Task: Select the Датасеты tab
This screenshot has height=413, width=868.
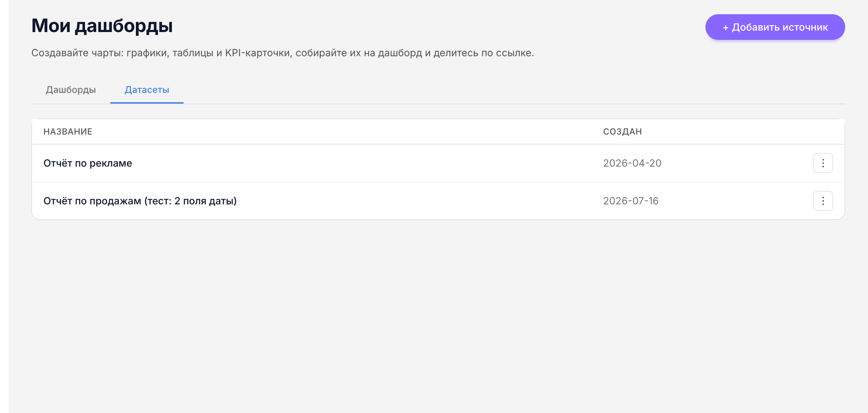Action: pos(147,90)
